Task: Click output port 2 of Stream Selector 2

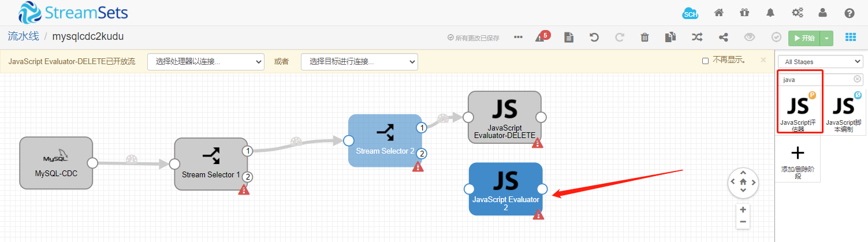Action: (x=422, y=153)
